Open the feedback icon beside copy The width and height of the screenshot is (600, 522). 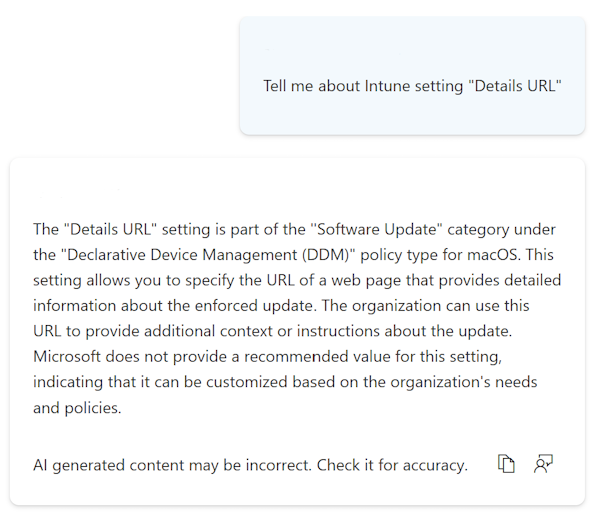tap(543, 464)
